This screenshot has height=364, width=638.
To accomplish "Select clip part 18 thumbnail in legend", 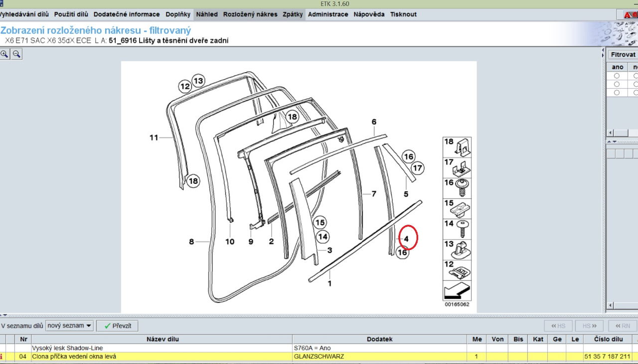I will pos(457,147).
